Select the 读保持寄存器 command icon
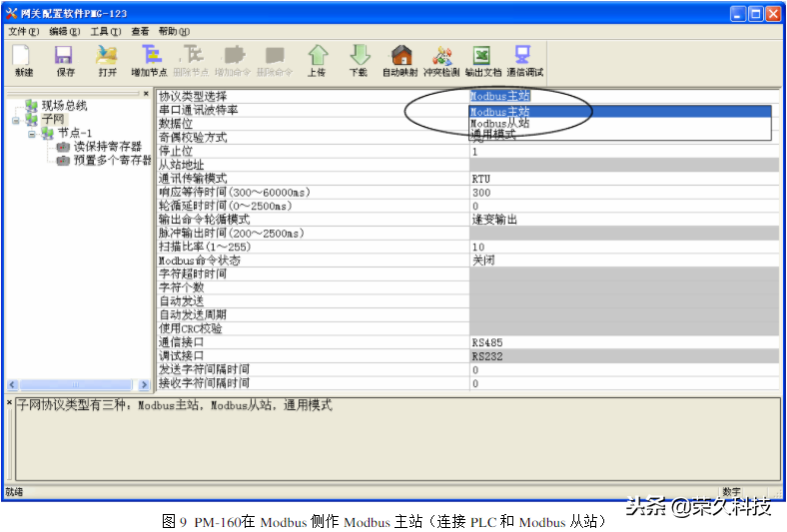The image size is (787, 532). (63, 147)
